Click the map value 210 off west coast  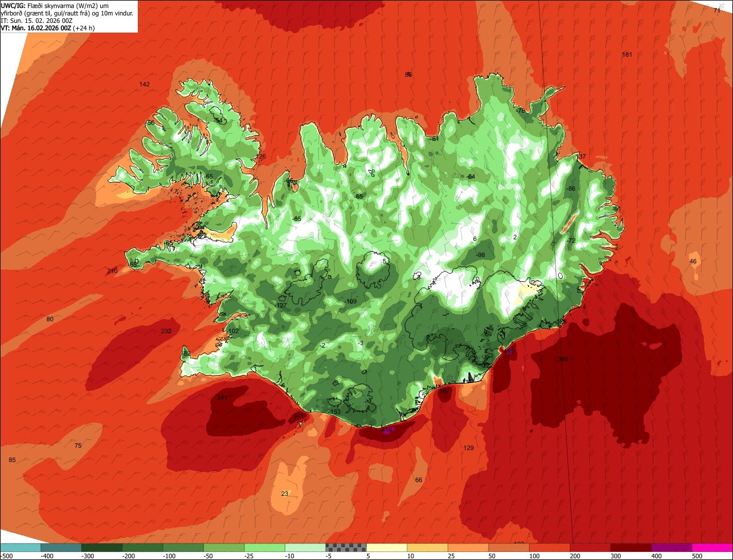(x=112, y=271)
